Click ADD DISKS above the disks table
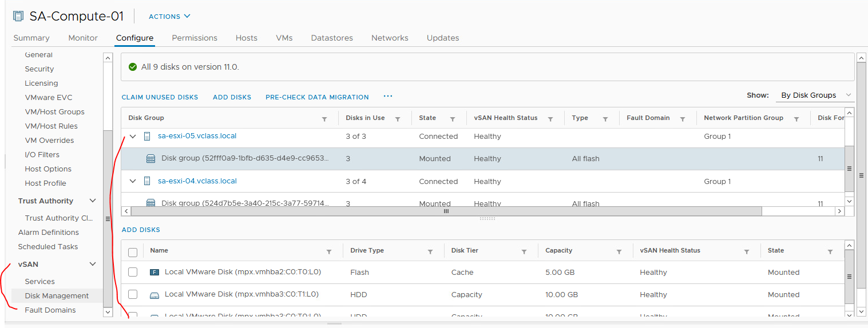This screenshot has height=328, width=868. 141,230
